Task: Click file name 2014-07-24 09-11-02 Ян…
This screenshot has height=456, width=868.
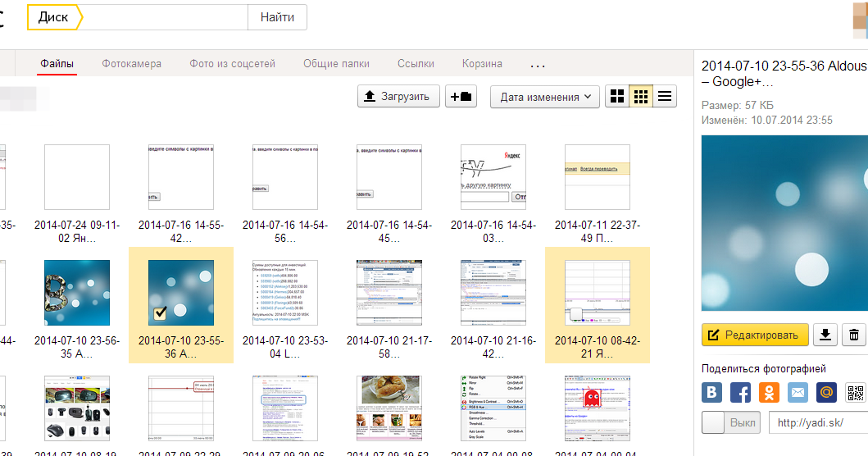Action: (x=77, y=231)
